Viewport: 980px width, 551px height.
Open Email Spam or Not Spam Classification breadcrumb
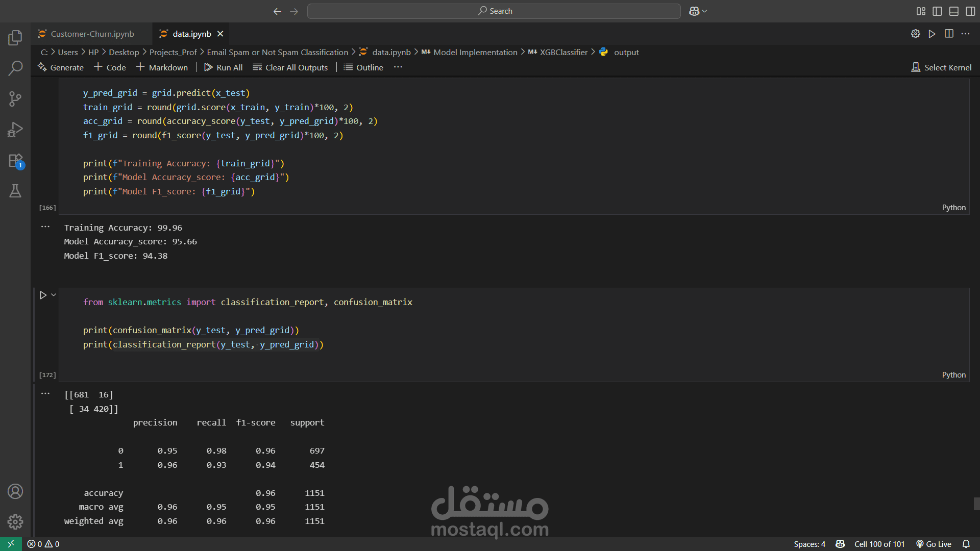coord(278,52)
